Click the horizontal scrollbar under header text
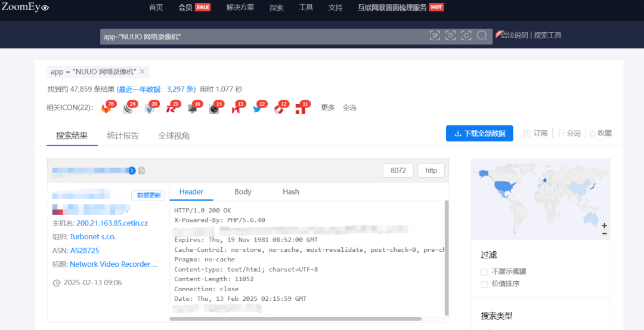Viewport: 644px width, 330px height. (296, 319)
